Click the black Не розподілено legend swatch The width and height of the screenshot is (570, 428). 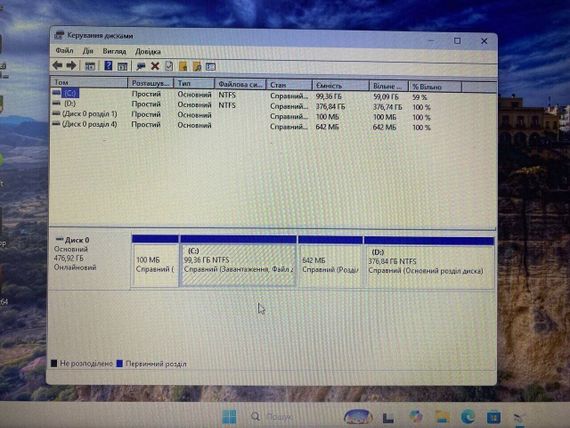tap(54, 363)
